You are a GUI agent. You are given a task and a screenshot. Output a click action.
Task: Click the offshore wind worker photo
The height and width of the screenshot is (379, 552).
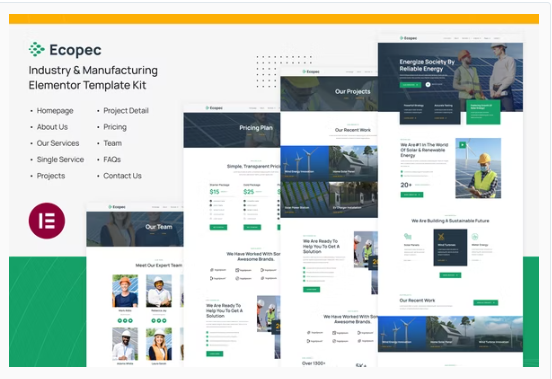coord(478,168)
